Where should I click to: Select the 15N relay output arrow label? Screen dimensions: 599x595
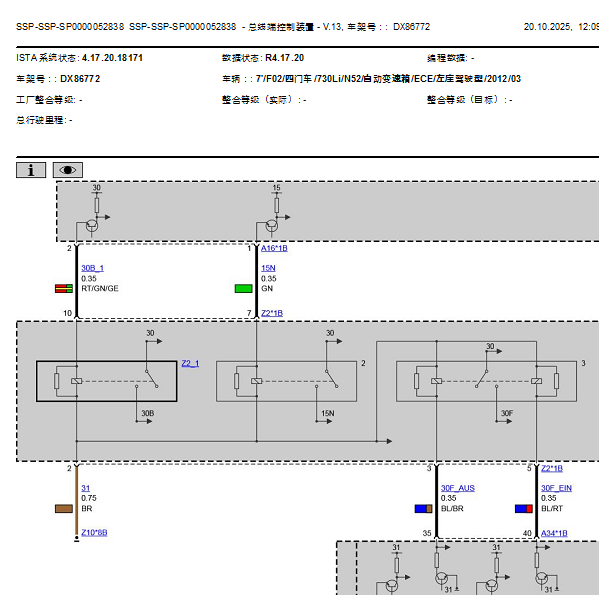(328, 413)
